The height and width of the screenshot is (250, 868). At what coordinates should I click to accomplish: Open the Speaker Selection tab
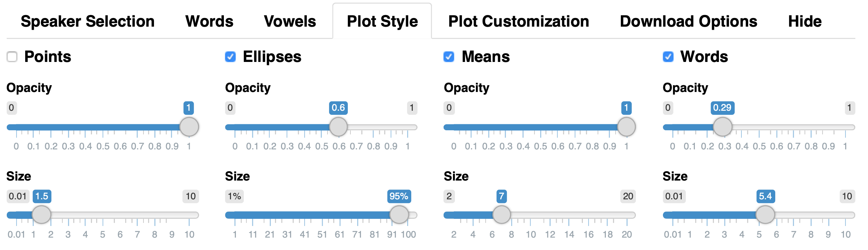click(88, 21)
